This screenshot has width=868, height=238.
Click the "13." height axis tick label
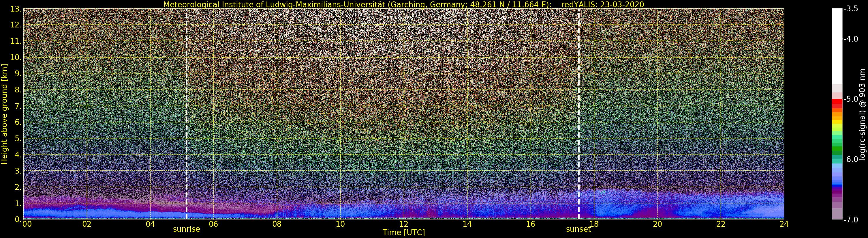pyautogui.click(x=16, y=9)
